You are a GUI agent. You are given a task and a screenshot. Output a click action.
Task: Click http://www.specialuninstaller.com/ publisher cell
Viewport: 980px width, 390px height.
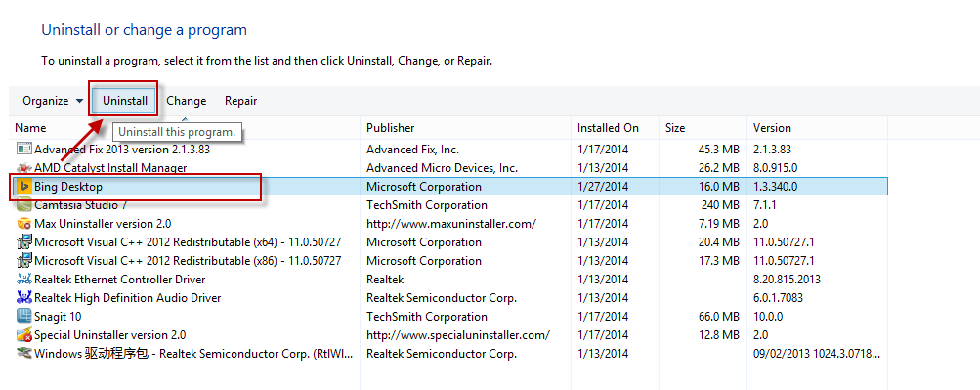pyautogui.click(x=458, y=335)
